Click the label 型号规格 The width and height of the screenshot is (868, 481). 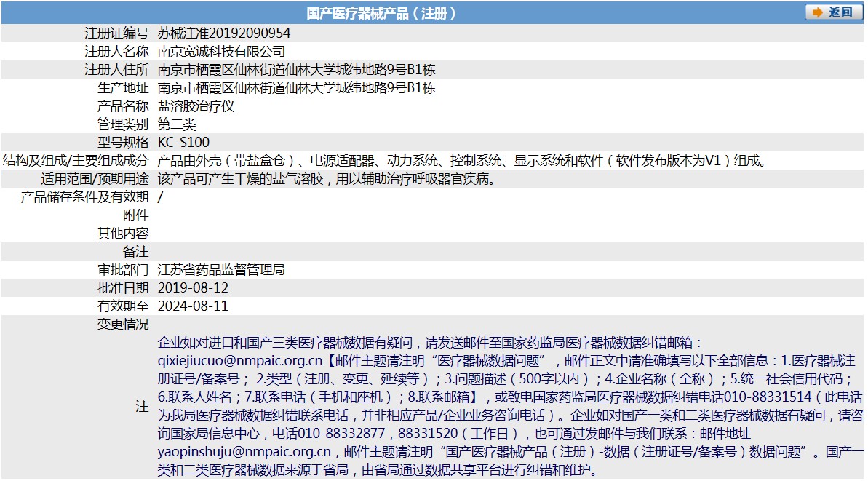point(123,142)
